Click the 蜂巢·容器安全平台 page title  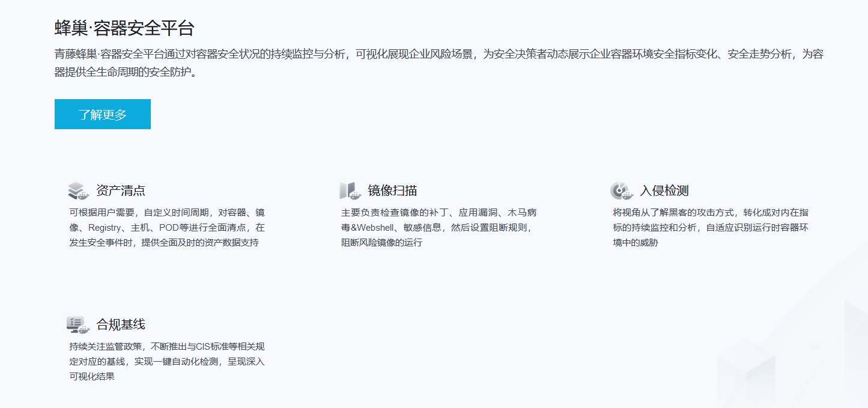click(x=124, y=28)
